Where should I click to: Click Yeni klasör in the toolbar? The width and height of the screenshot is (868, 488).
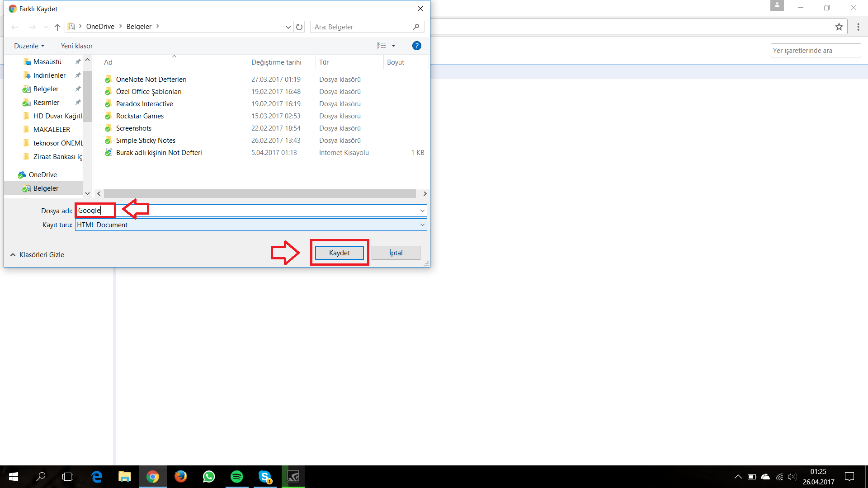click(x=77, y=46)
